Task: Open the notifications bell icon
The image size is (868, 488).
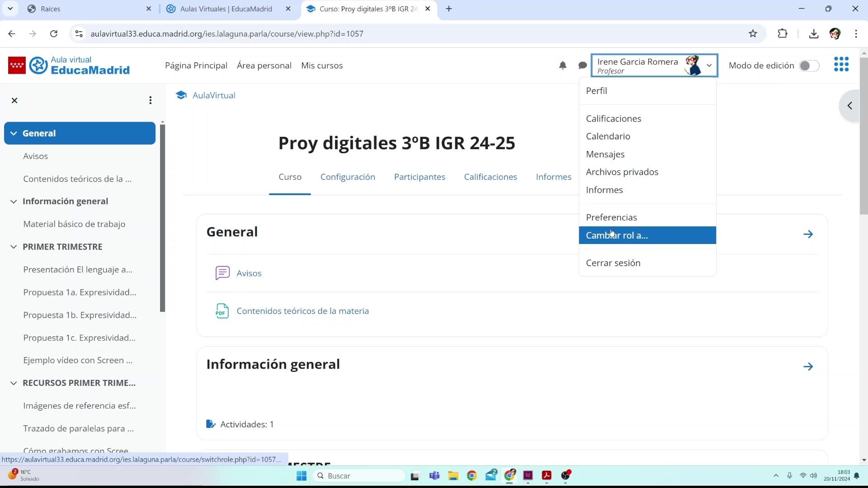Action: [x=562, y=66]
